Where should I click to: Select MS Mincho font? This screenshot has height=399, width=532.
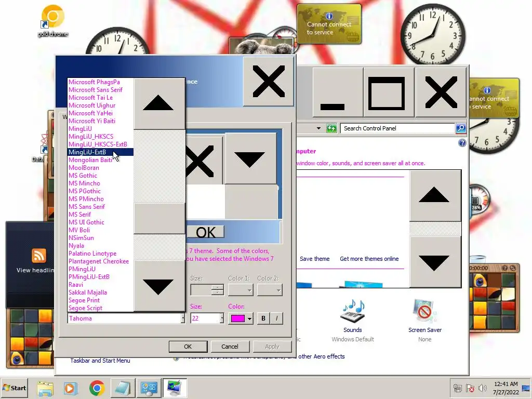click(100, 183)
